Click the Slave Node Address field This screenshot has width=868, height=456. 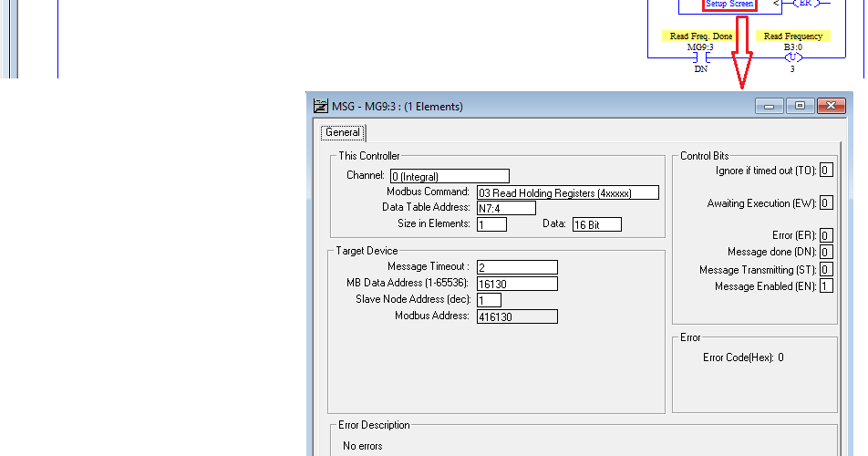click(x=489, y=300)
